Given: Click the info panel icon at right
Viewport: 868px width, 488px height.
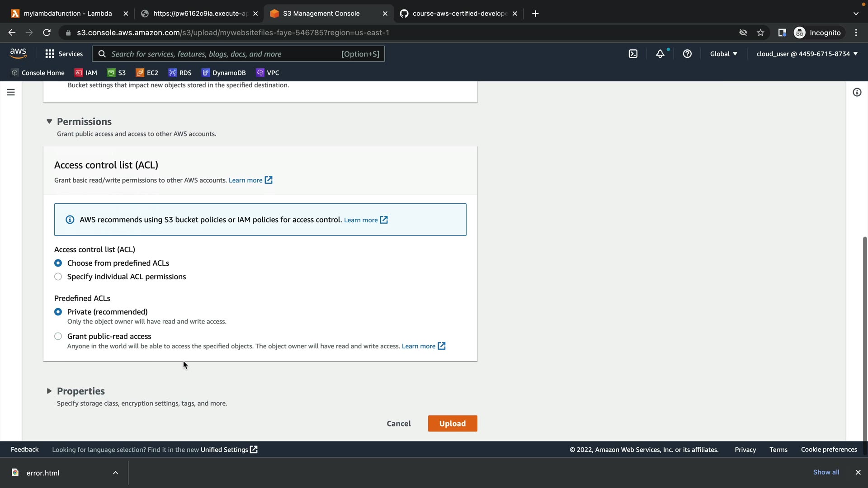Looking at the screenshot, I should [857, 92].
